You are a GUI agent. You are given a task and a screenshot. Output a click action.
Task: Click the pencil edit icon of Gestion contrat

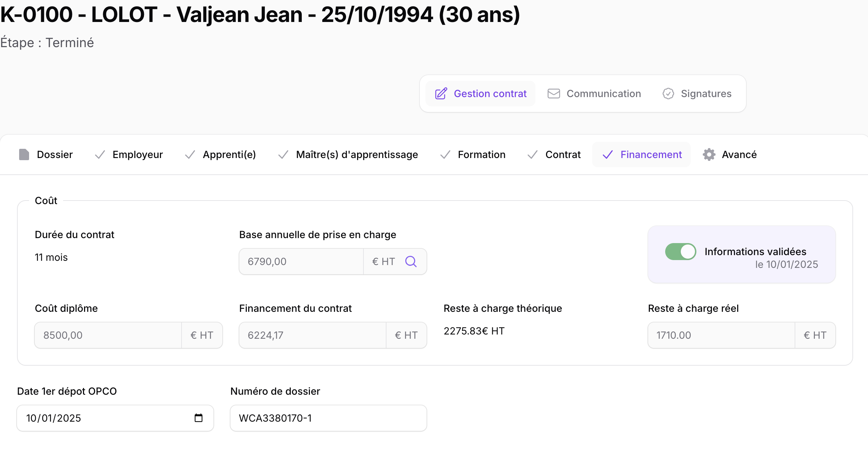(441, 94)
